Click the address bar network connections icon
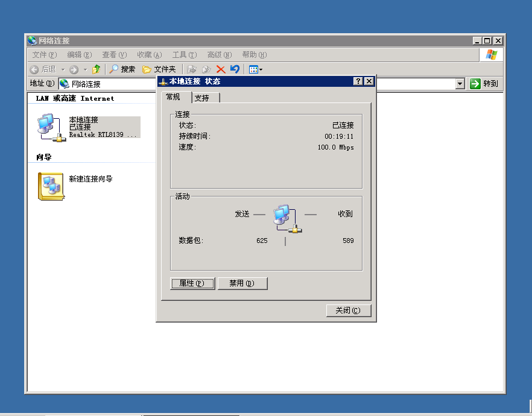The height and width of the screenshot is (416, 532). 64,84
